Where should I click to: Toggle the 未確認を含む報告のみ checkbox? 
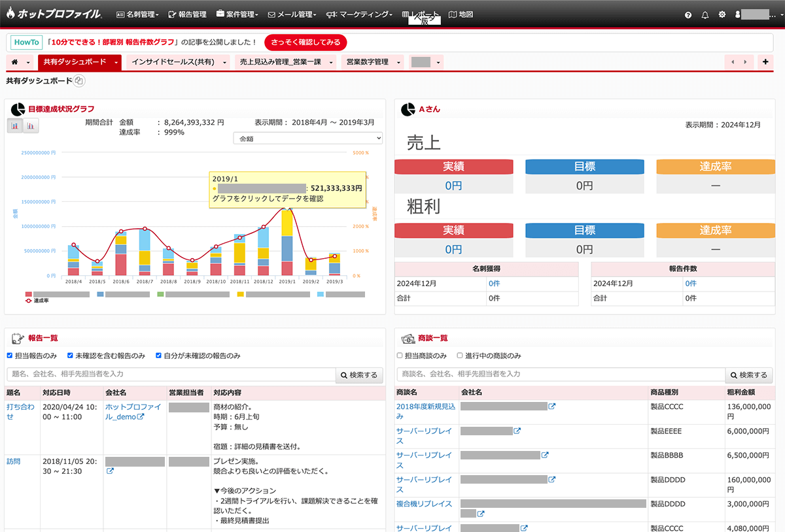click(70, 356)
